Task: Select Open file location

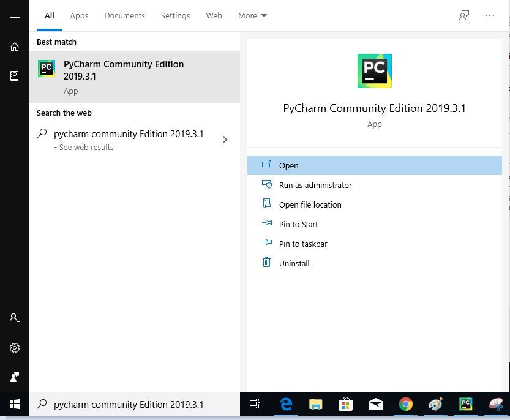Action: [x=374, y=204]
